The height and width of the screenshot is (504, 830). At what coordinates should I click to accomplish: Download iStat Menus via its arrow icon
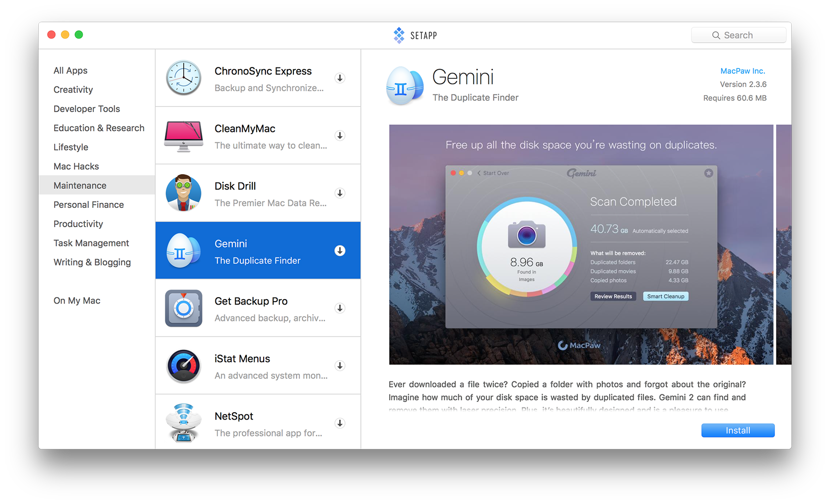[340, 366]
